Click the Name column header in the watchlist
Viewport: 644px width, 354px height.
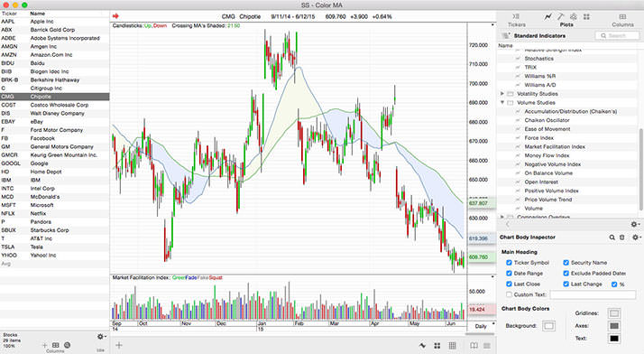click(37, 14)
